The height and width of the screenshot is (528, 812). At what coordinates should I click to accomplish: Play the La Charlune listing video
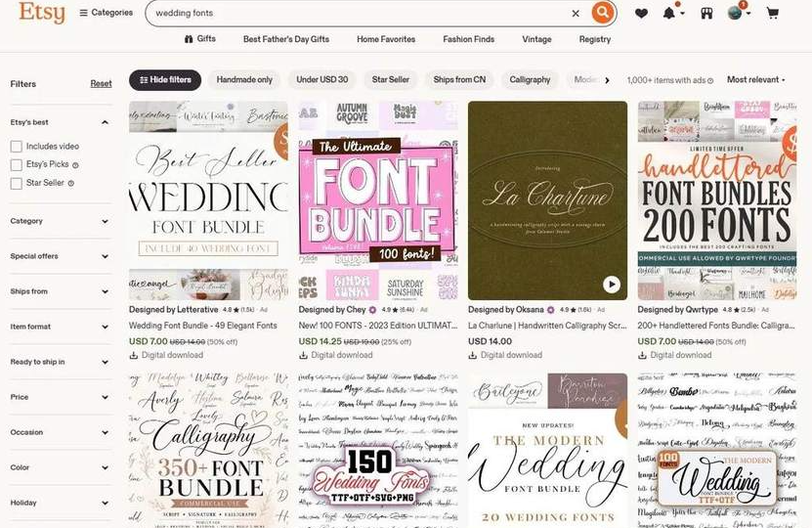tap(612, 285)
